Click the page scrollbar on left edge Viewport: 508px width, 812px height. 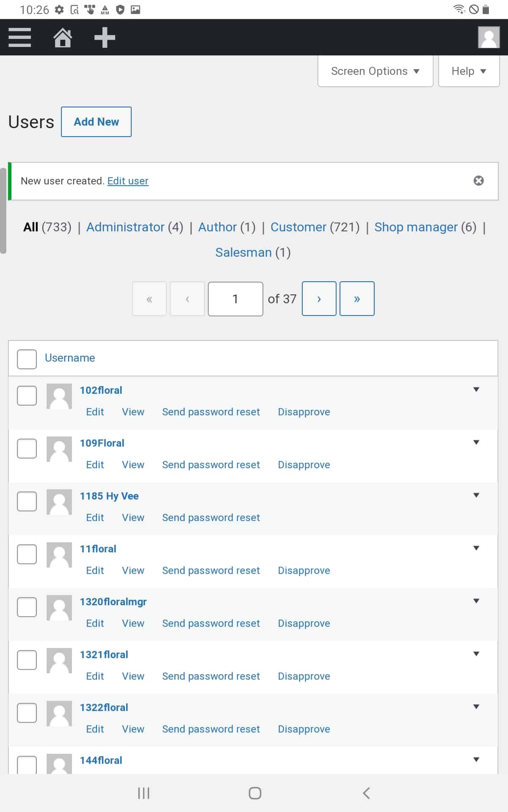[3, 210]
